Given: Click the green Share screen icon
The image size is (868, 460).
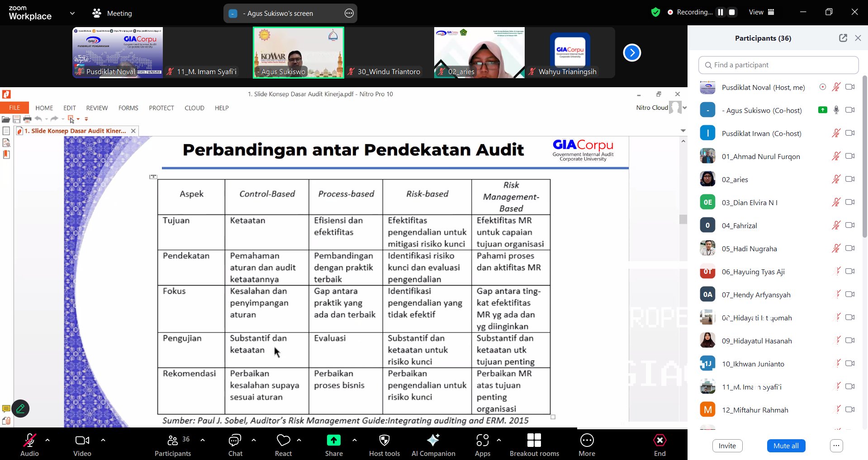Looking at the screenshot, I should pyautogui.click(x=333, y=441).
